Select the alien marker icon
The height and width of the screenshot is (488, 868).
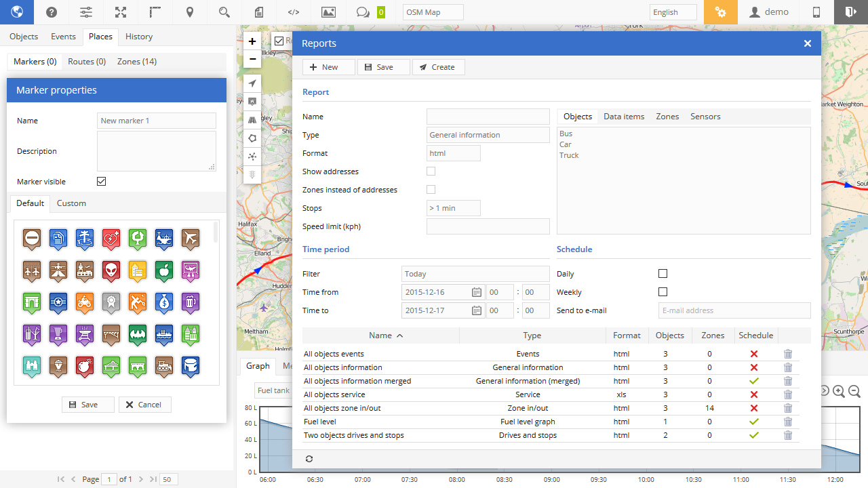[111, 270]
